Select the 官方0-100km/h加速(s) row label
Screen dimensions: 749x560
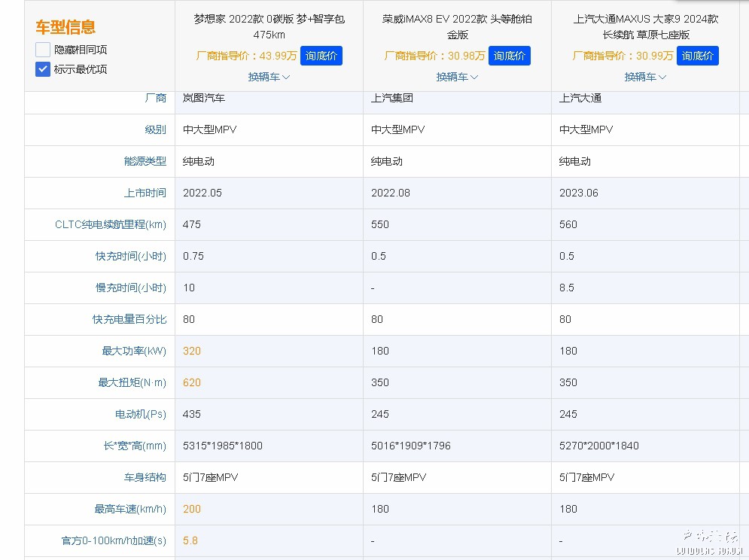click(x=114, y=540)
